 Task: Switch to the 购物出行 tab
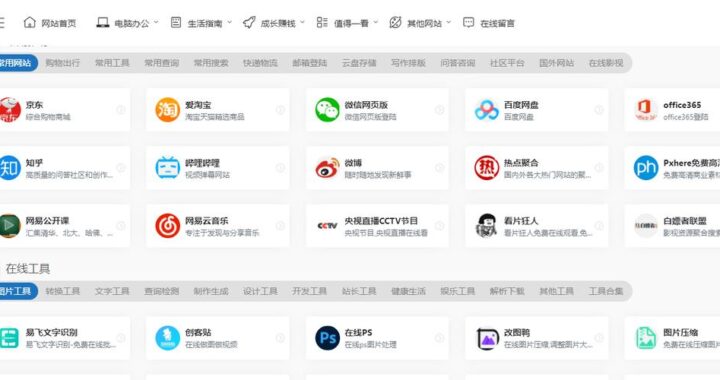pyautogui.click(x=62, y=63)
